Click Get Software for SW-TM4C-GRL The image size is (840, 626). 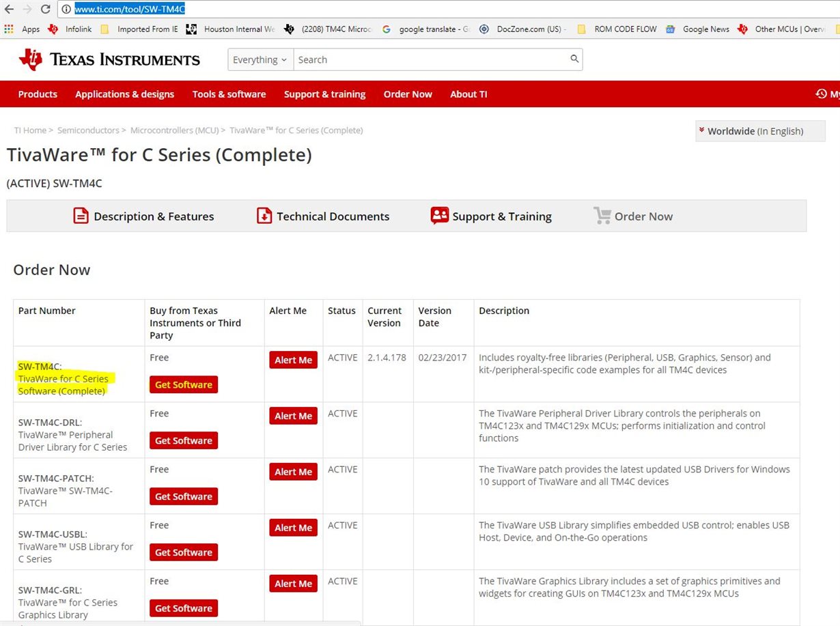(x=184, y=609)
